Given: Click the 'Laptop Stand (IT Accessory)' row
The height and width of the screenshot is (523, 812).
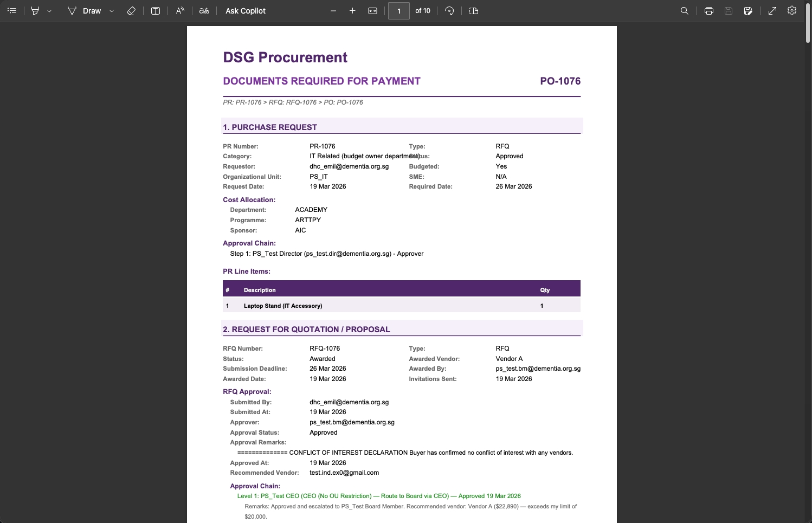Looking at the screenshot, I should [x=402, y=306].
